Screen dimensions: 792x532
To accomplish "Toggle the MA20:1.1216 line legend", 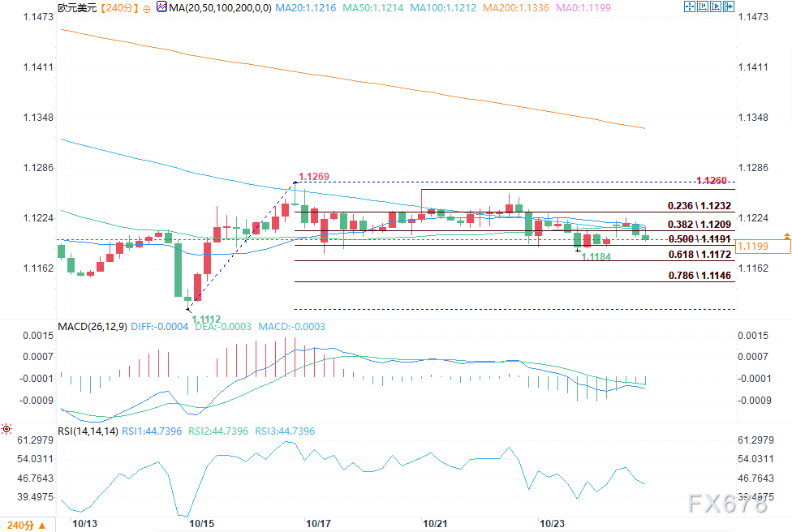I will (x=306, y=8).
